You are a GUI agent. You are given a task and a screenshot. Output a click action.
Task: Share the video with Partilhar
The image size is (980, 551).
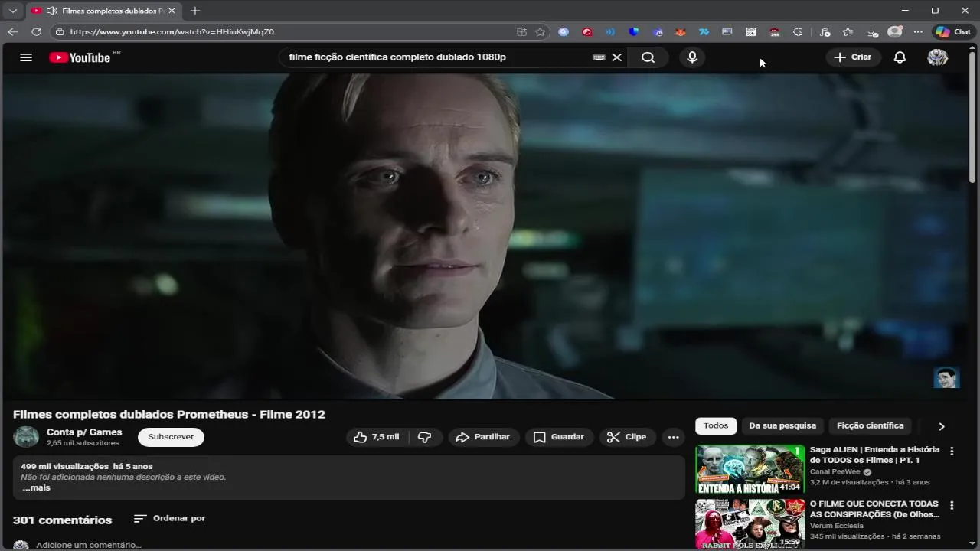[x=483, y=437]
